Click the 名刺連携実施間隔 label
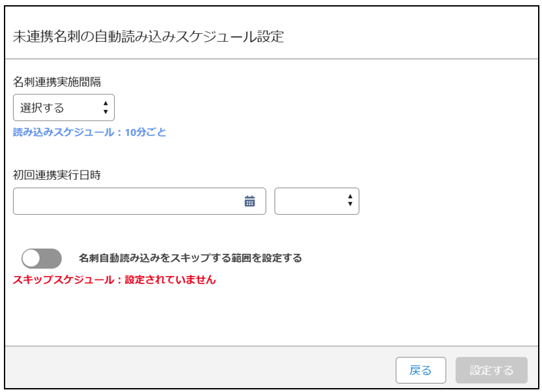 (57, 82)
